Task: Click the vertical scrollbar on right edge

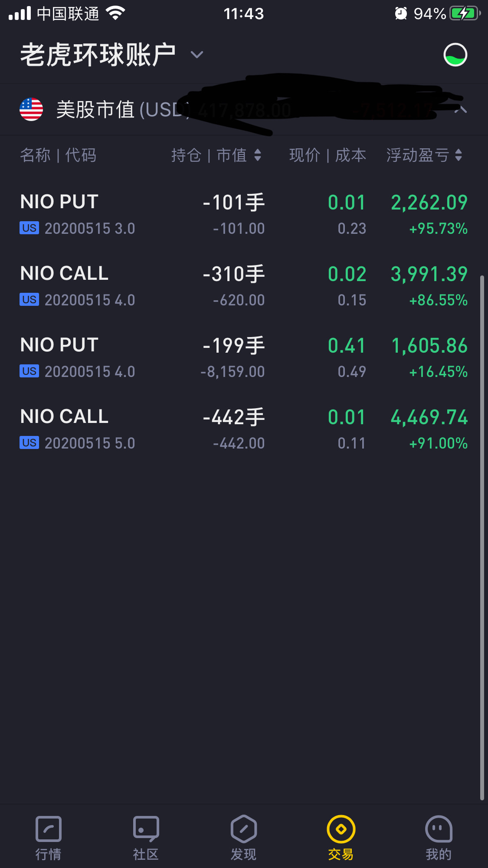Action: click(482, 537)
